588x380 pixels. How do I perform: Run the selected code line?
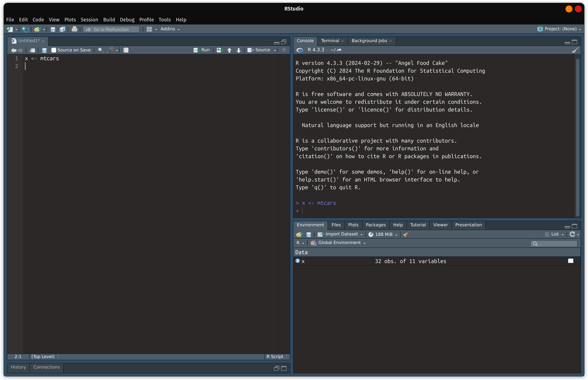pos(202,50)
